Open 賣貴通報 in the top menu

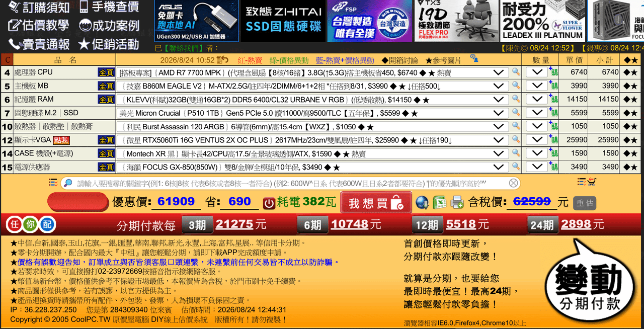[39, 44]
